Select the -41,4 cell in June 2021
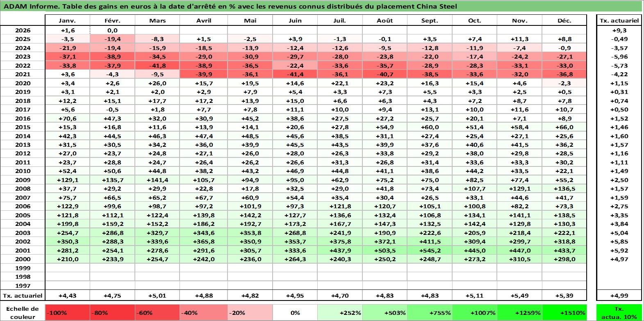Viewport: 644px width, 321px height. pos(295,74)
